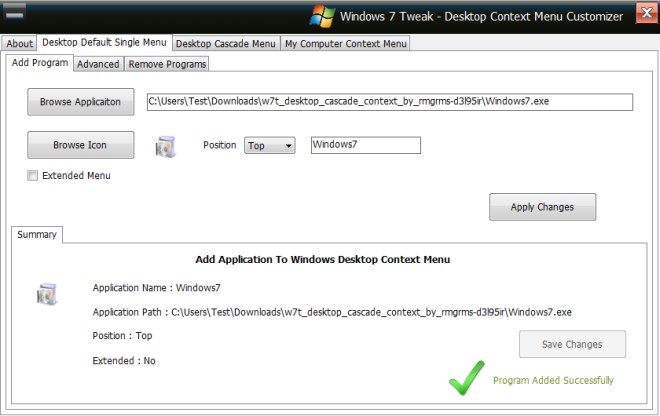
Task: Click the 'Position : Top' summary line
Action: tap(122, 336)
